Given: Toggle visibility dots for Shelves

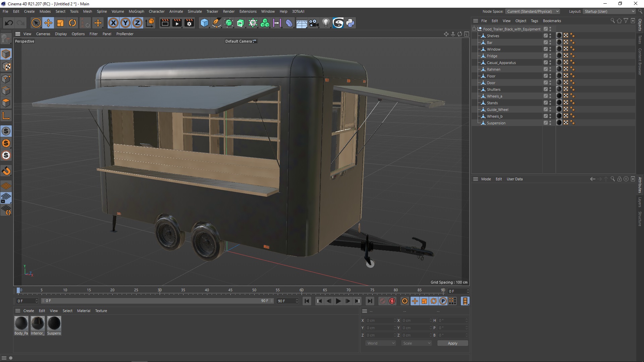Looking at the screenshot, I should [x=550, y=36].
